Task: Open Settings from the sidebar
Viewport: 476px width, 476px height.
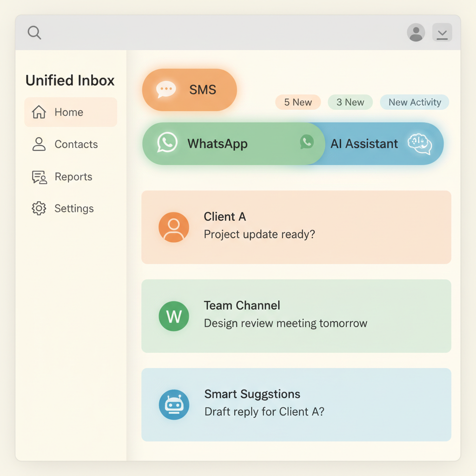Action: [71, 209]
